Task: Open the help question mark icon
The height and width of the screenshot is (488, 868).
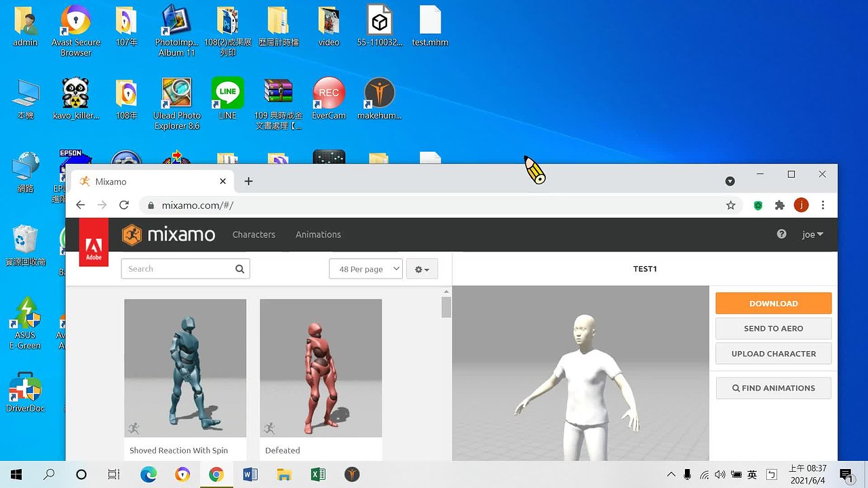Action: click(781, 234)
